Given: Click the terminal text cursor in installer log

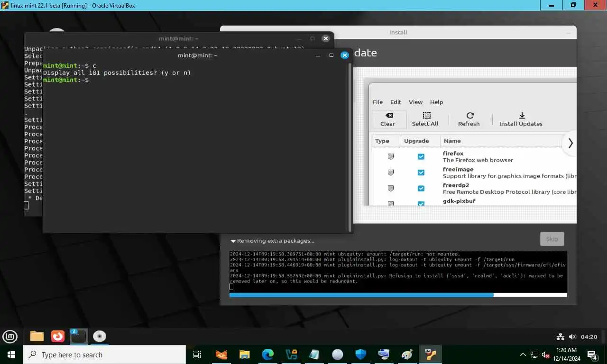Looking at the screenshot, I should tap(231, 287).
